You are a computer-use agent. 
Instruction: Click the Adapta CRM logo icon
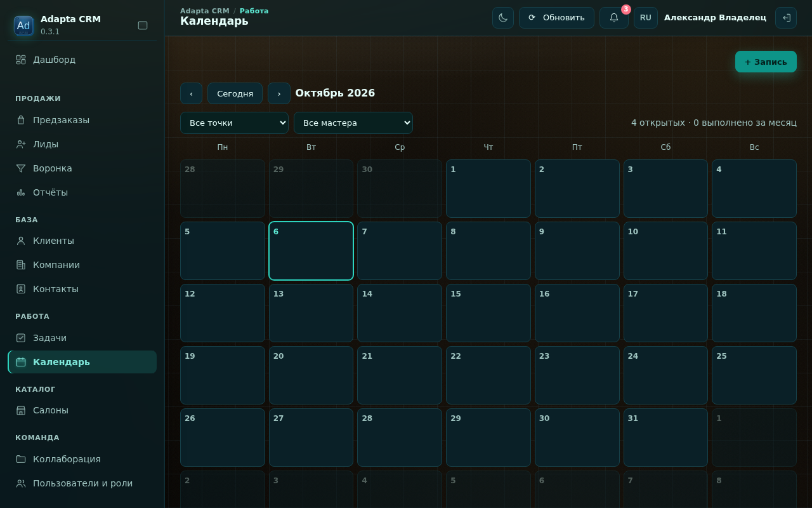click(x=23, y=25)
